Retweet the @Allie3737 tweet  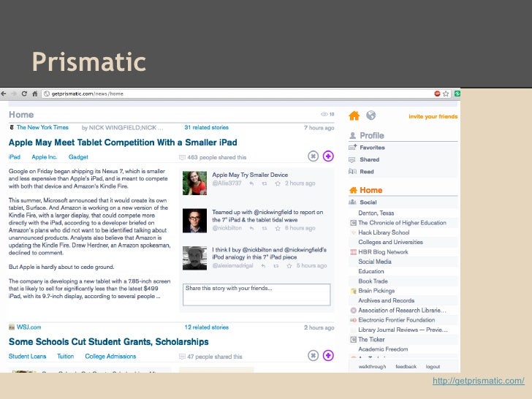tap(265, 183)
